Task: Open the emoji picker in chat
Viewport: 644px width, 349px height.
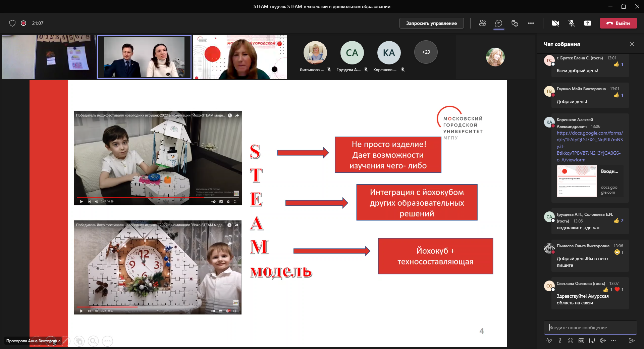Action: pyautogui.click(x=571, y=341)
